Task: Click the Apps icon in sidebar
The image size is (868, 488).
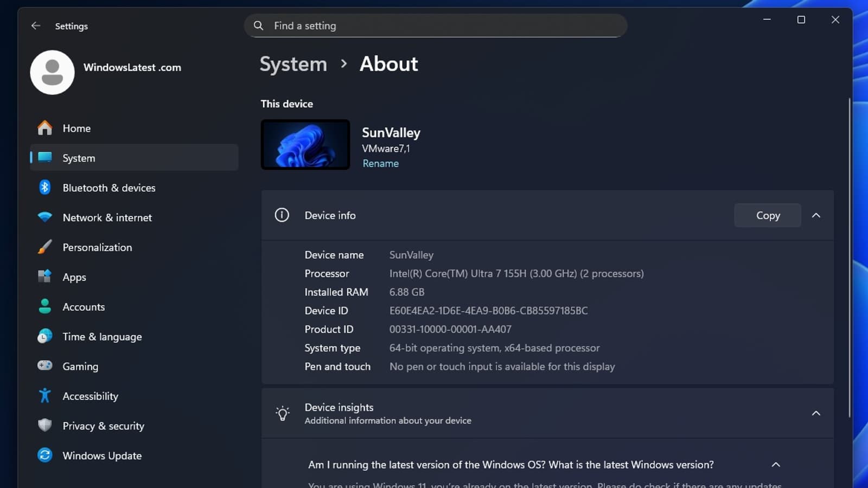Action: pyautogui.click(x=45, y=277)
